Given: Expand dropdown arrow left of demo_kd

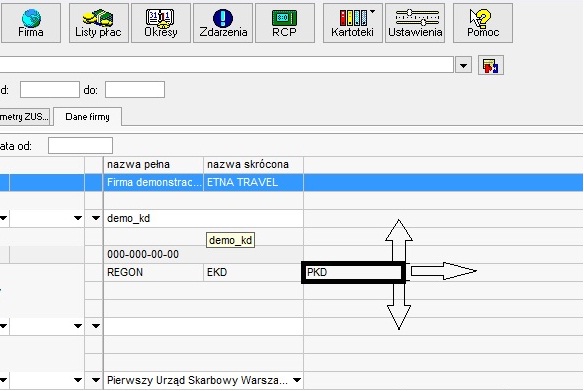Looking at the screenshot, I should coord(96,218).
